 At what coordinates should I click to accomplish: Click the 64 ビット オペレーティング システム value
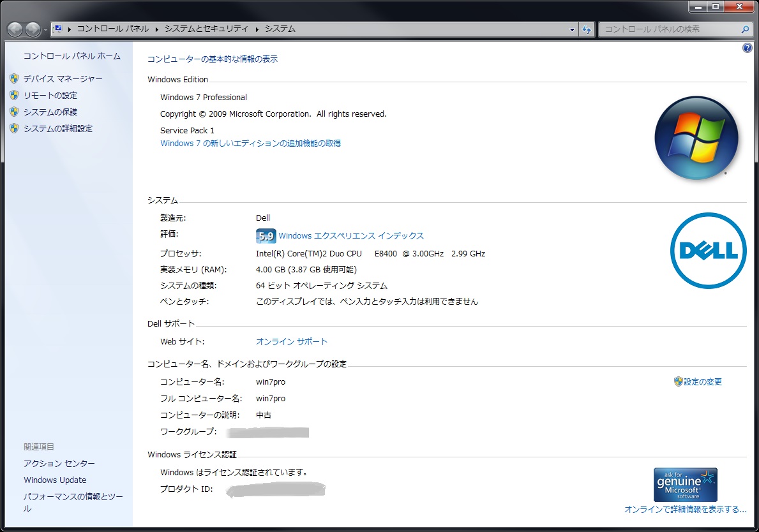point(322,285)
